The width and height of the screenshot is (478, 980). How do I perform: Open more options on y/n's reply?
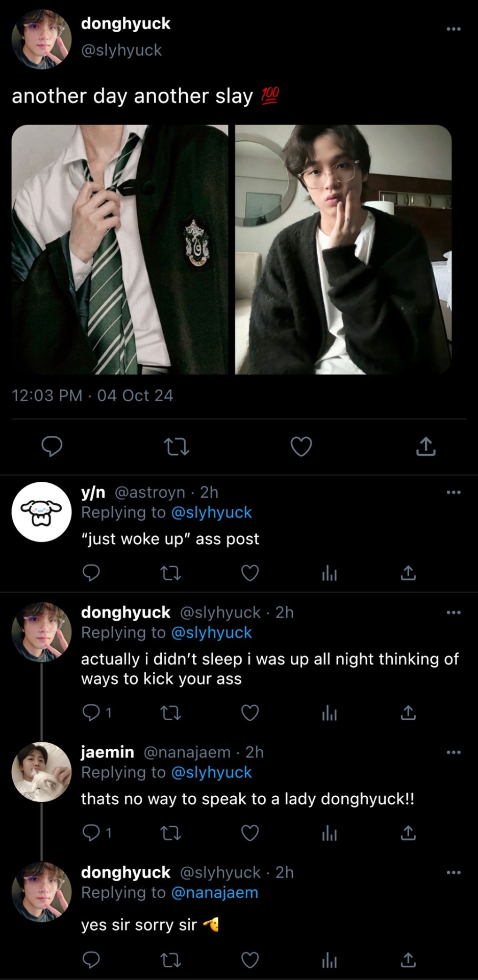453,493
